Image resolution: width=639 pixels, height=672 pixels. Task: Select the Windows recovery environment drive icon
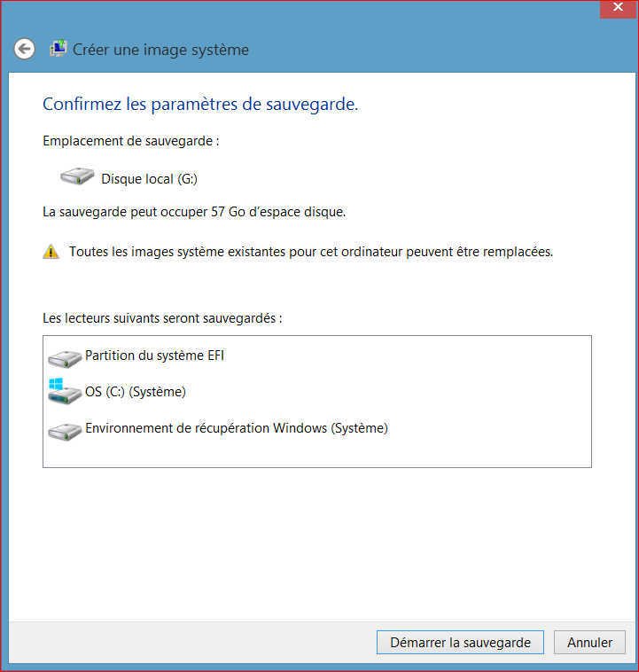point(65,431)
